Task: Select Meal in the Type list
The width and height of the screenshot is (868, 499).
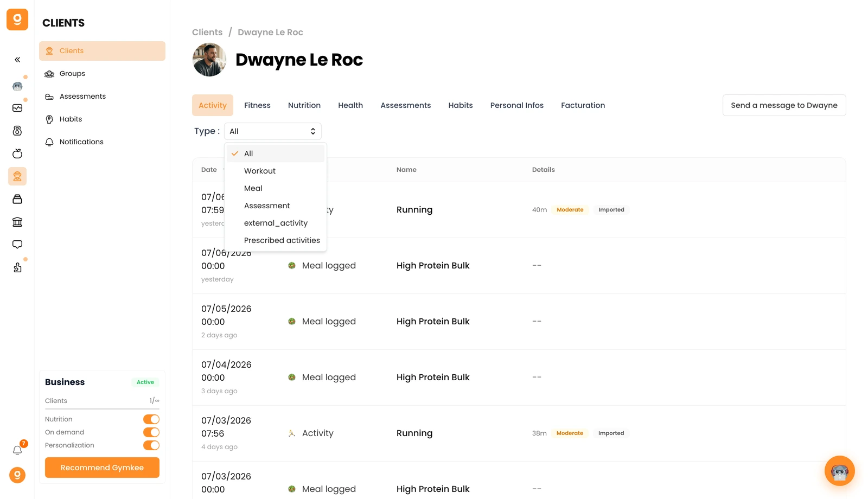Action: [276, 188]
